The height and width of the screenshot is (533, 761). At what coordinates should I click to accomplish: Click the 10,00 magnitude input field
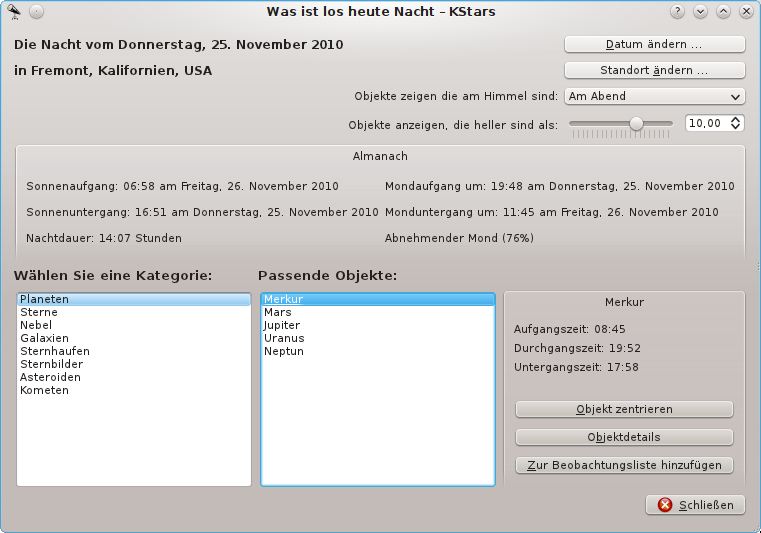(x=707, y=123)
